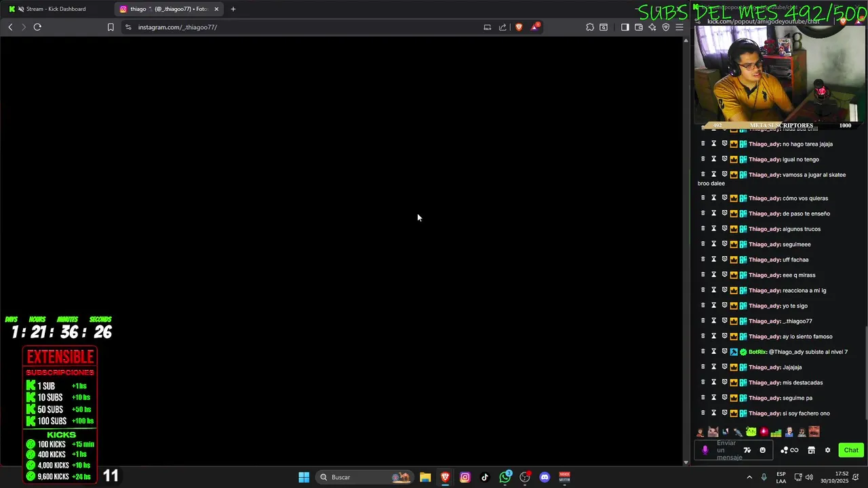Viewport: 868px width, 488px height.
Task: Open Voicemeeter from the taskbar
Action: coord(564,477)
